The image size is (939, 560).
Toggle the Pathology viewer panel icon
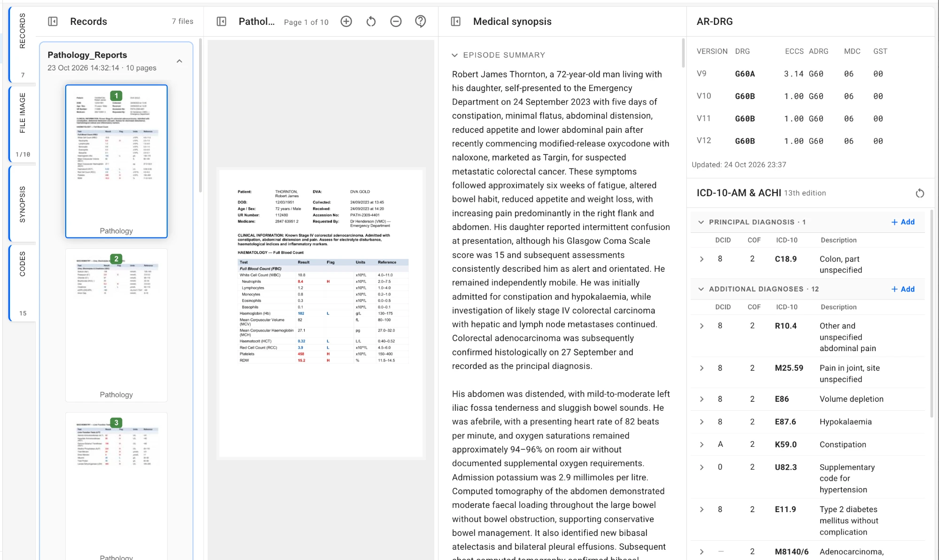point(222,22)
